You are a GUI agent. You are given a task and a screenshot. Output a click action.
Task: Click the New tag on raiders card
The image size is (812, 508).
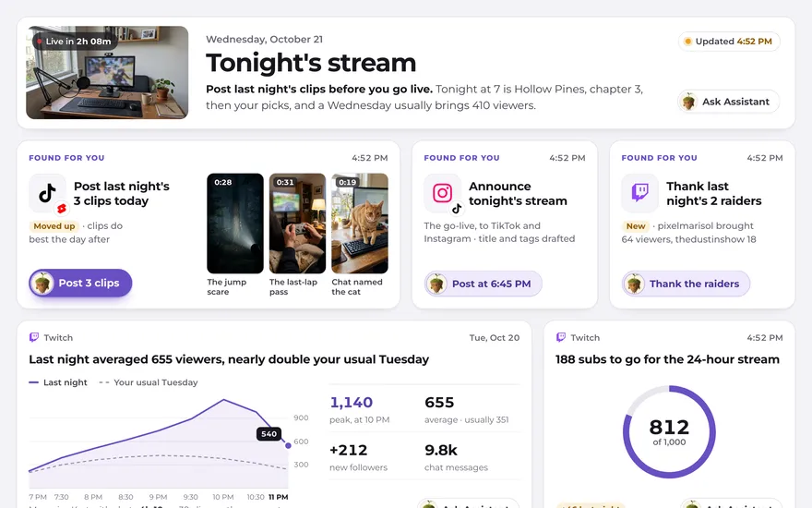pos(636,226)
